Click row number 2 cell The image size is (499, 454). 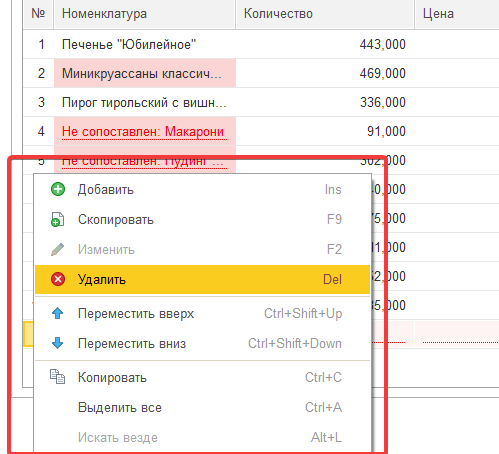38,73
